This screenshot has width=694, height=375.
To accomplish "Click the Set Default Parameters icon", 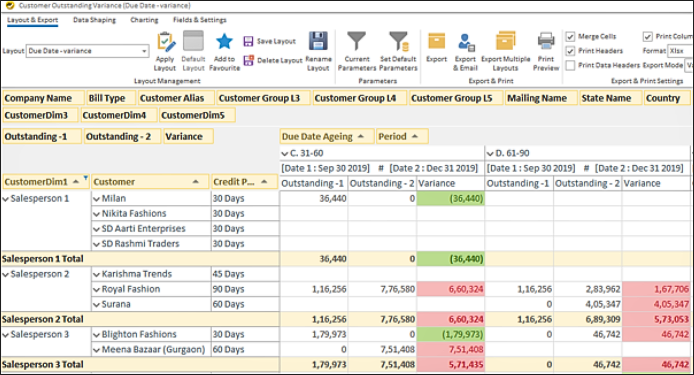I will [398, 41].
